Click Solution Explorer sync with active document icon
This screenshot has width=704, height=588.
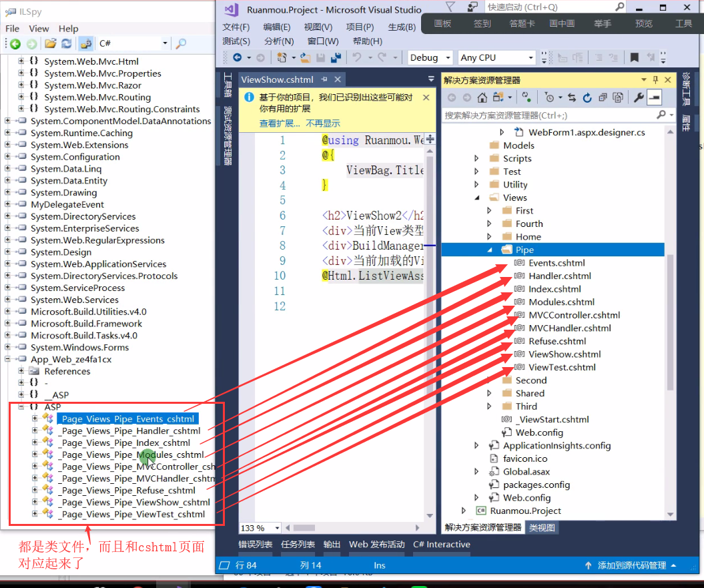coord(572,97)
